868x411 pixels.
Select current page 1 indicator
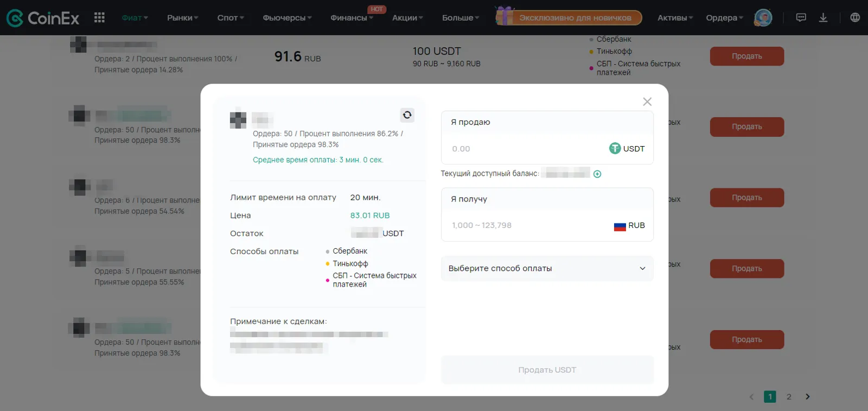pyautogui.click(x=770, y=397)
